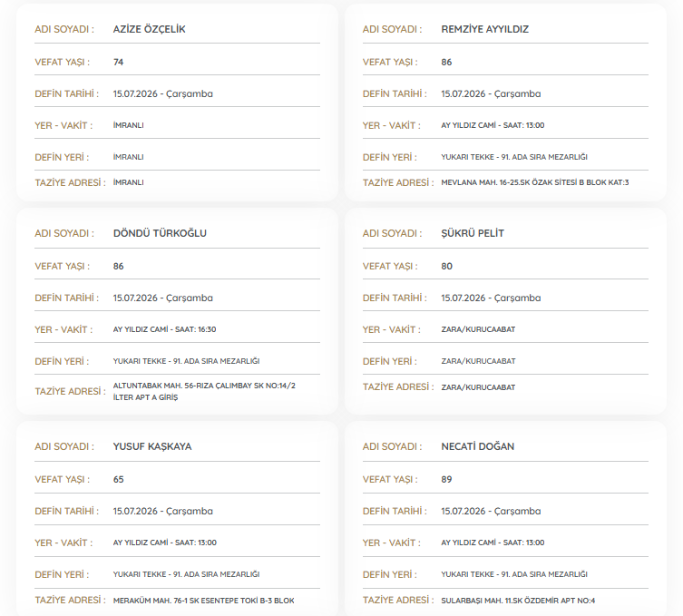
Task: Select the MEVLANA MAH. 16-25.SK address
Action: [x=535, y=182]
